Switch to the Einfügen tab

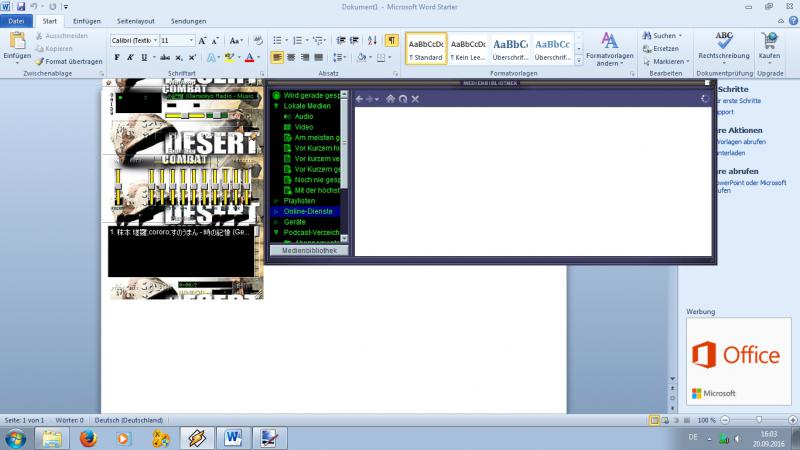pos(87,21)
